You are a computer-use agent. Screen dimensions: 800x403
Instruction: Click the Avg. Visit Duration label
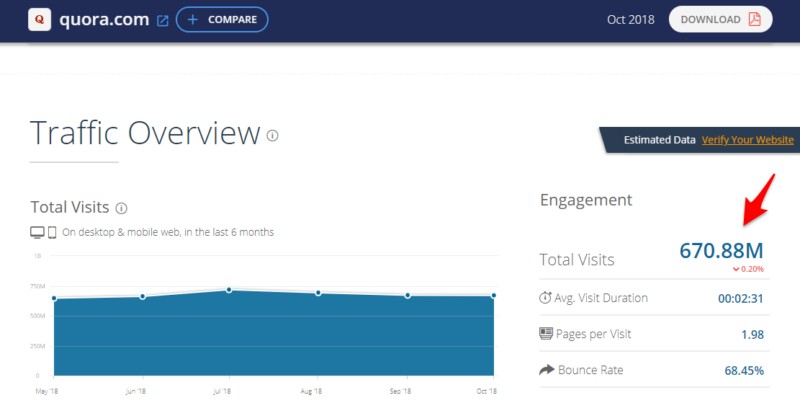(601, 298)
